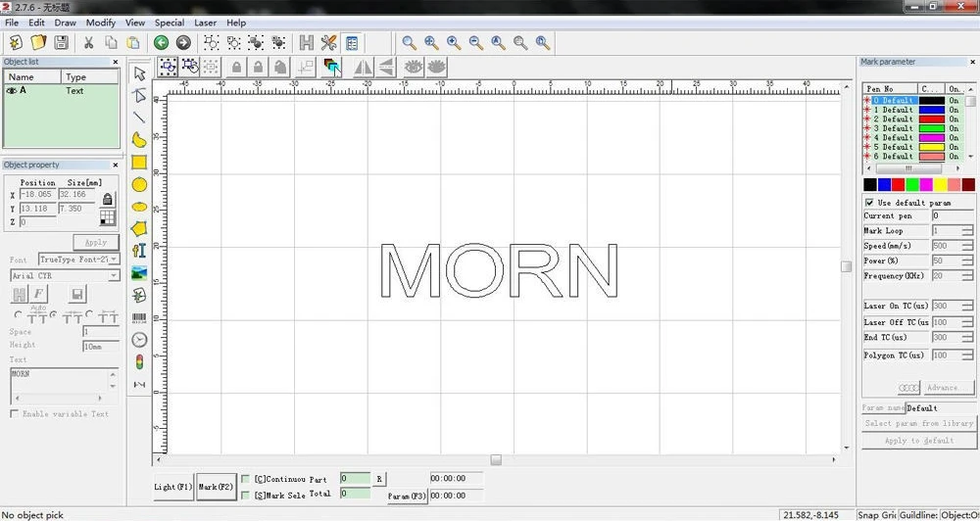Screen dimensions: 980x521
Task: Select the Vector file import tool
Action: click(x=139, y=295)
